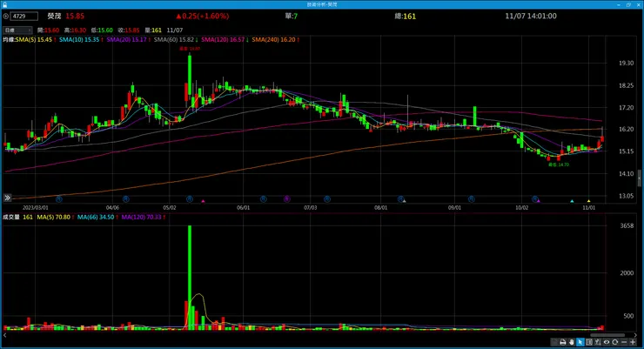Select the hand pan tool
The width and height of the screenshot is (644, 349).
pyautogui.click(x=571, y=342)
